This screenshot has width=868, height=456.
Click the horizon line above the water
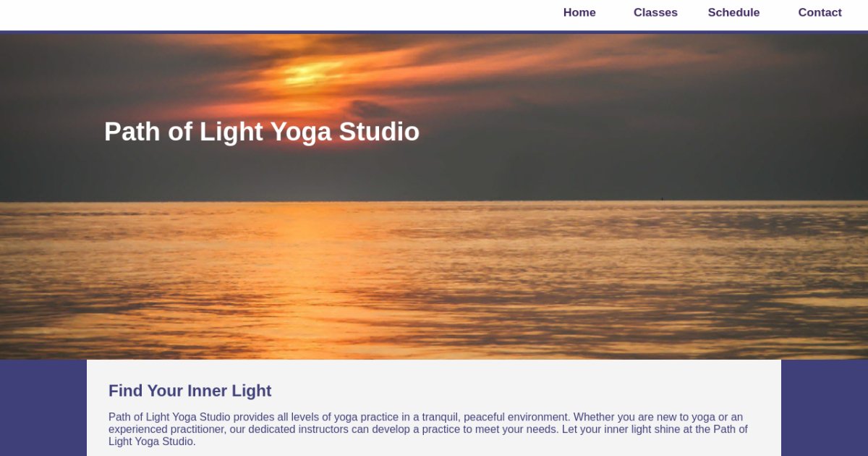434,202
